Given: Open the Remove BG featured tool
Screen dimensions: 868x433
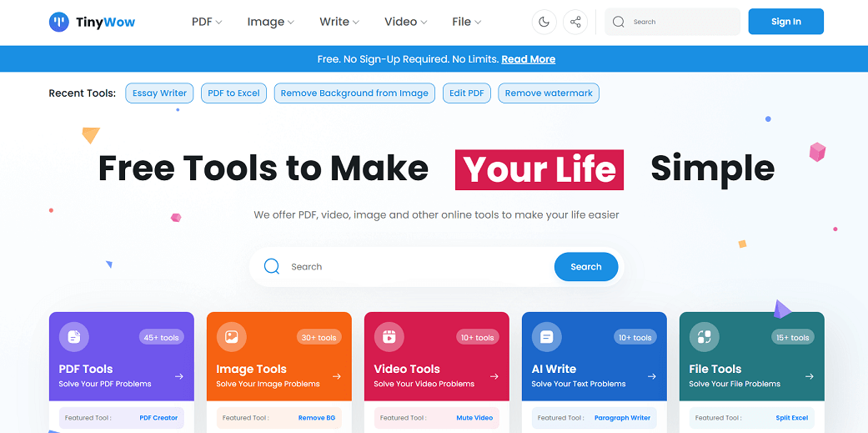Looking at the screenshot, I should click(x=316, y=418).
